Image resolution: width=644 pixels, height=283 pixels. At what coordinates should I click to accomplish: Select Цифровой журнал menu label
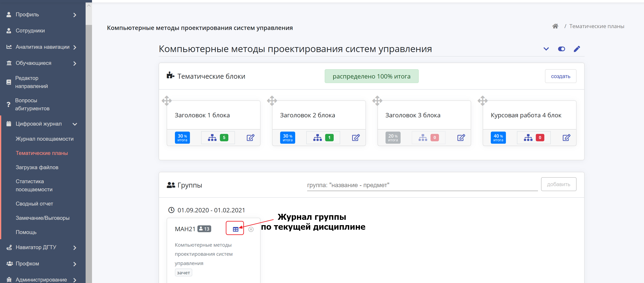(39, 124)
